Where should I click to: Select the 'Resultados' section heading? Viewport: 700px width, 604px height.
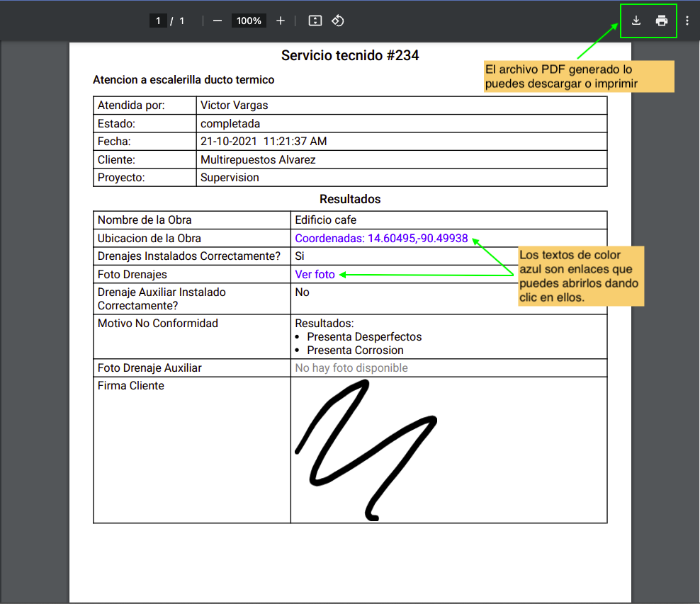click(350, 199)
